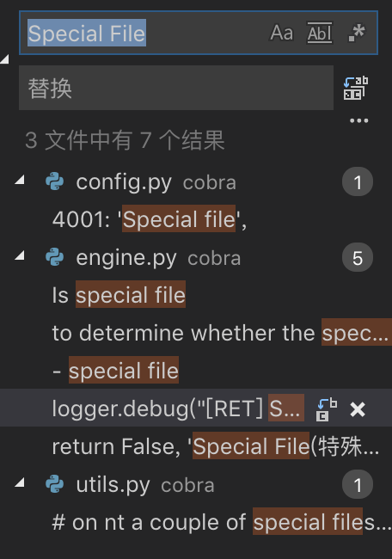Toggle the replace field expander triangle
Screen dimensions: 392x559
coord(4,59)
